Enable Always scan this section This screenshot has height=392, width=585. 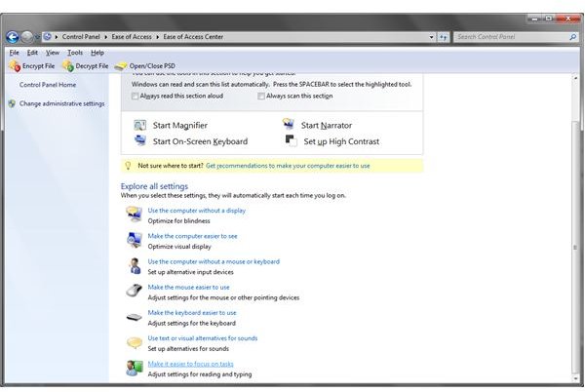coord(261,97)
